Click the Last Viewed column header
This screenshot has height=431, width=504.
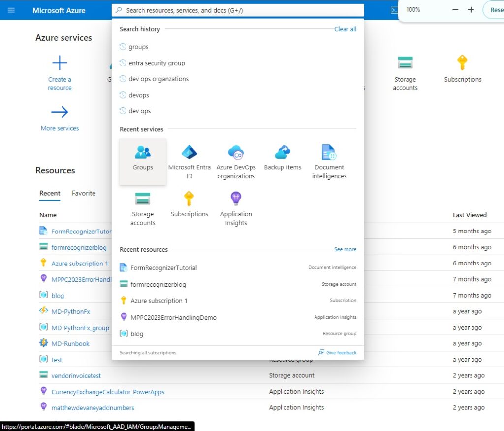[470, 215]
